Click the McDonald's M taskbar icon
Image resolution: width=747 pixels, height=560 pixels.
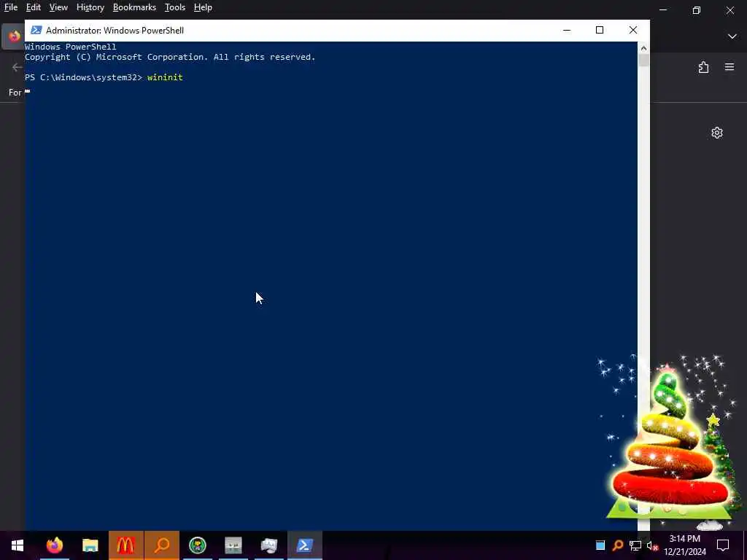pyautogui.click(x=125, y=545)
